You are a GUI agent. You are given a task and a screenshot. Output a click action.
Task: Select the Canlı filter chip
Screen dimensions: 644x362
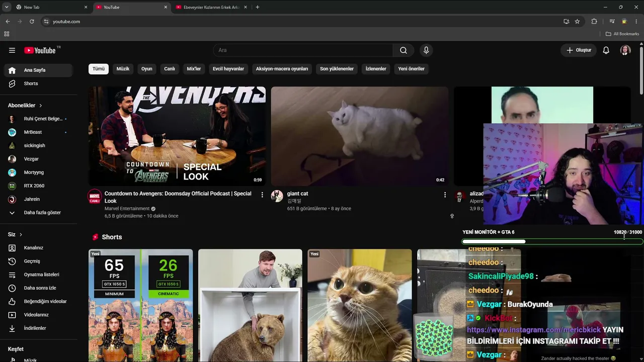coord(170,69)
